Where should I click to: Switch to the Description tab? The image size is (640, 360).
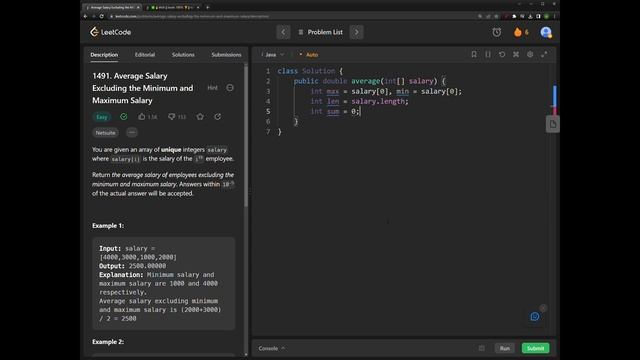[x=104, y=55]
